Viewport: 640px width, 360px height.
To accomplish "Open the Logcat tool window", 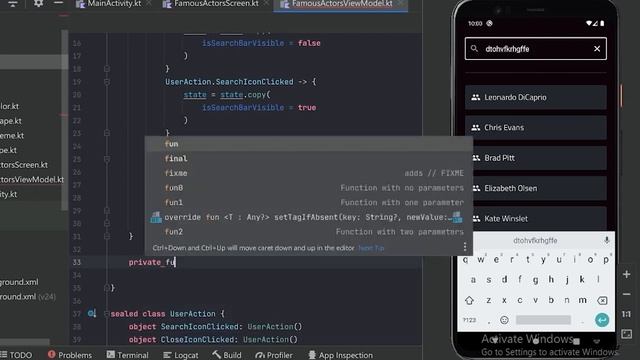I will [180, 355].
